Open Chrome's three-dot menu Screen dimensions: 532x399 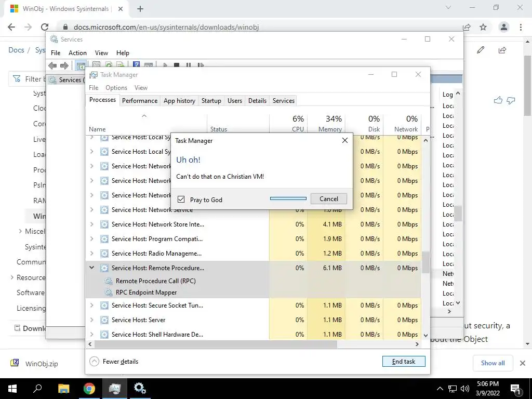pyautogui.click(x=521, y=27)
